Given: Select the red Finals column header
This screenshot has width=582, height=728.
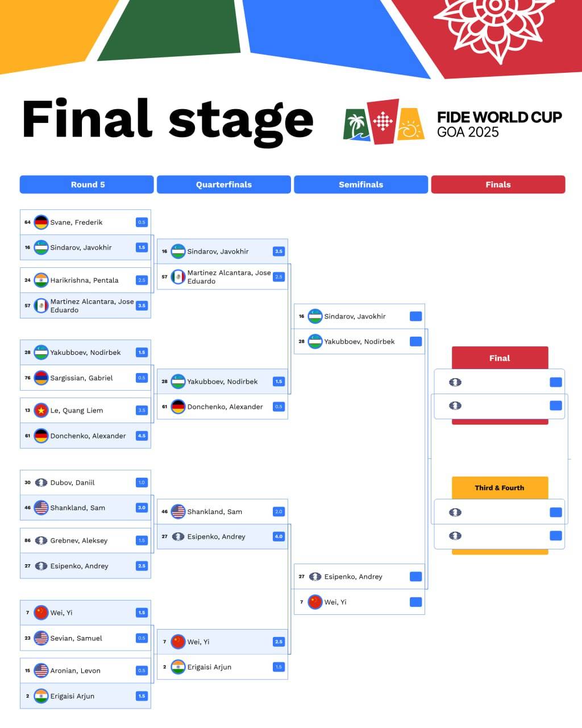Looking at the screenshot, I should [x=498, y=184].
